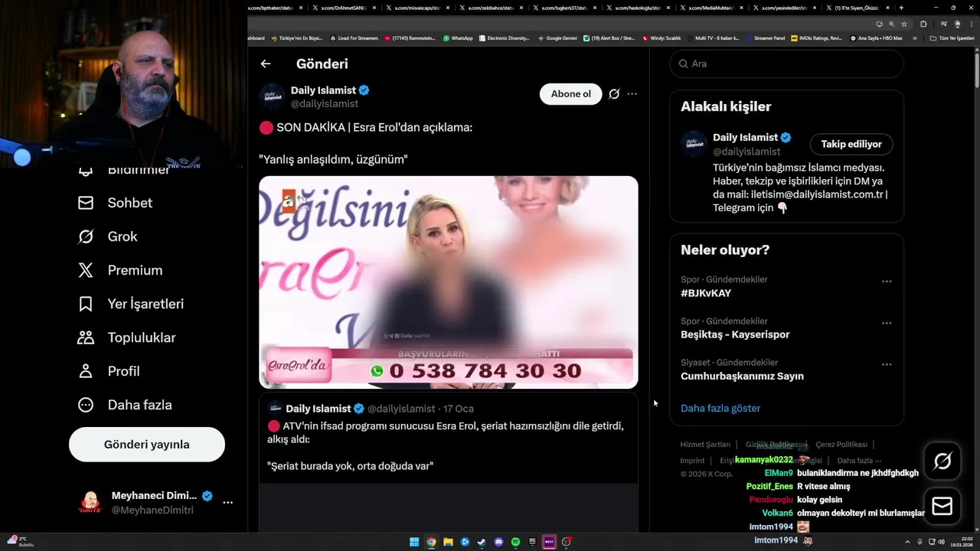Switch to x.com/MediaMuhtari browser tab

click(x=710, y=8)
